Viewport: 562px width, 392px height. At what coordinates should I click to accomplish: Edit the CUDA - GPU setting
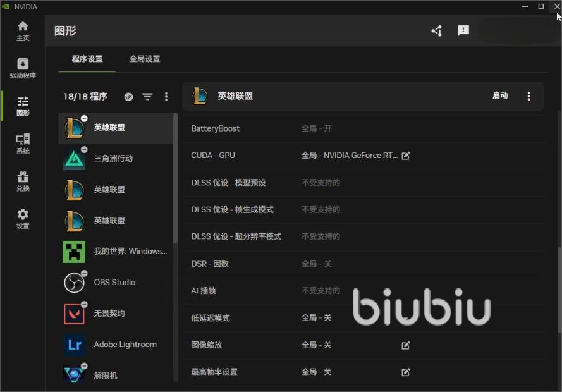(x=406, y=156)
